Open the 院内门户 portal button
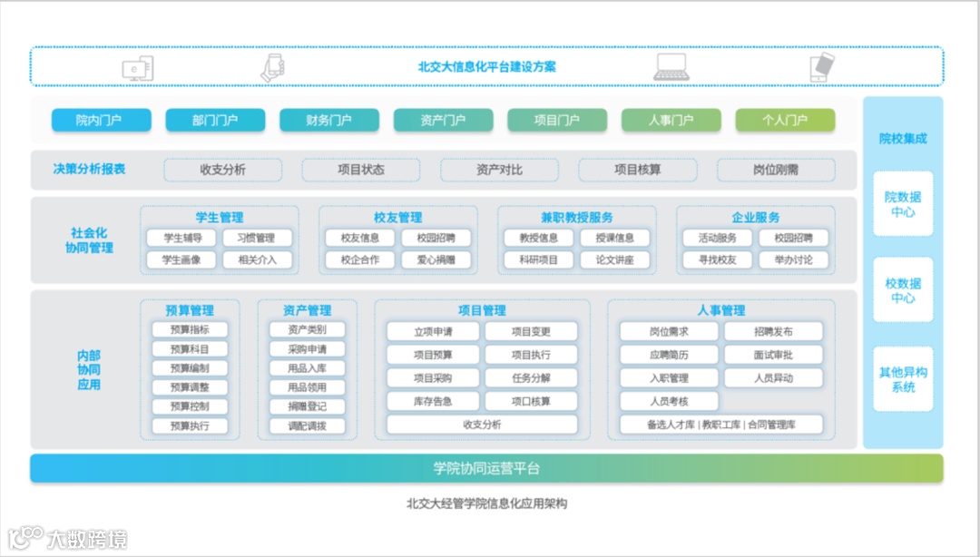Image resolution: width=980 pixels, height=557 pixels. [x=102, y=120]
